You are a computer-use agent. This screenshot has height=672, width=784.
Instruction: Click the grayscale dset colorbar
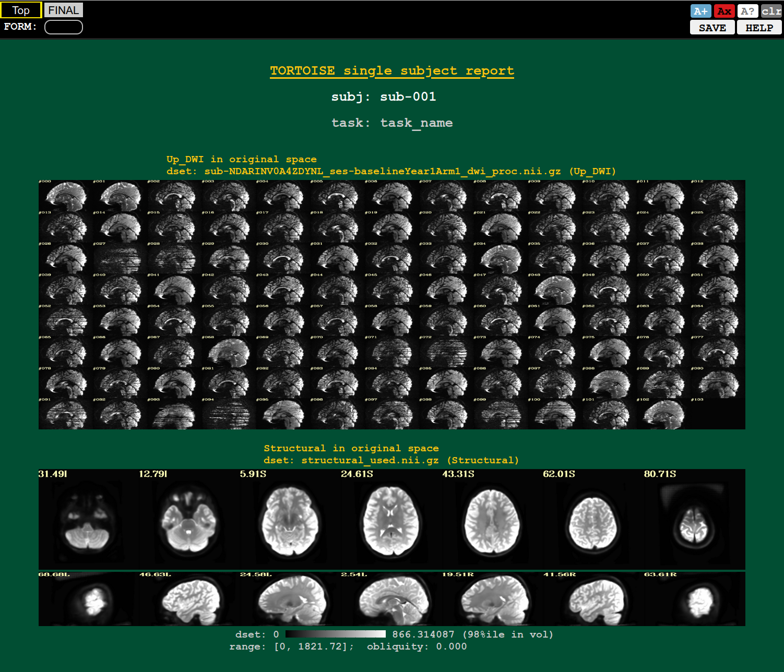[336, 634]
